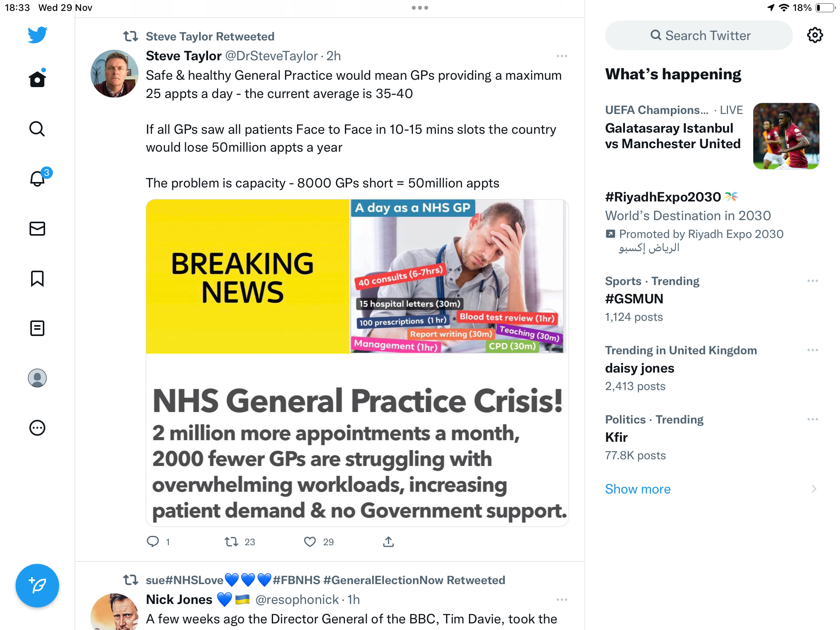Open the Messages envelope icon

(37, 229)
